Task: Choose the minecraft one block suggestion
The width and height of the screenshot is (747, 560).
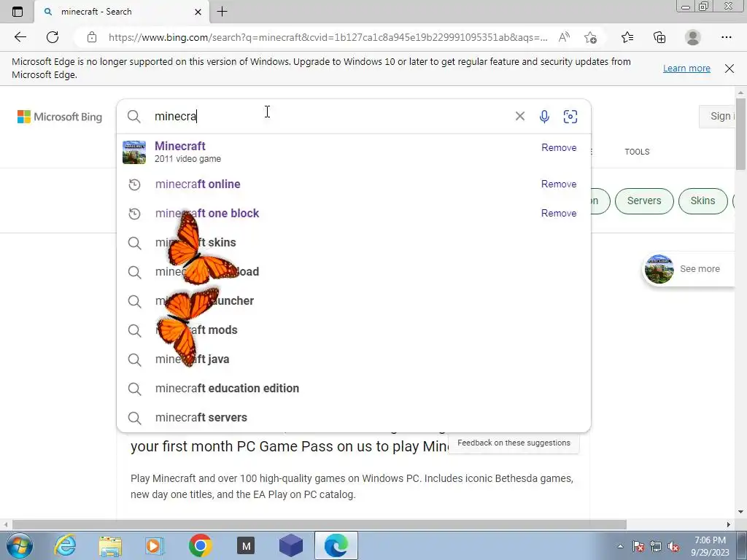Action: (x=354, y=214)
